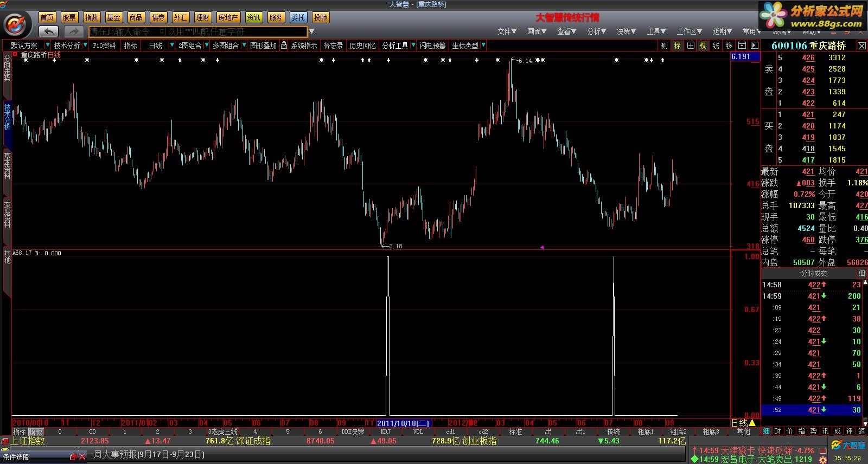The image size is (868, 464).
Task: Open the 基本资料 side tab
Action: [7, 166]
